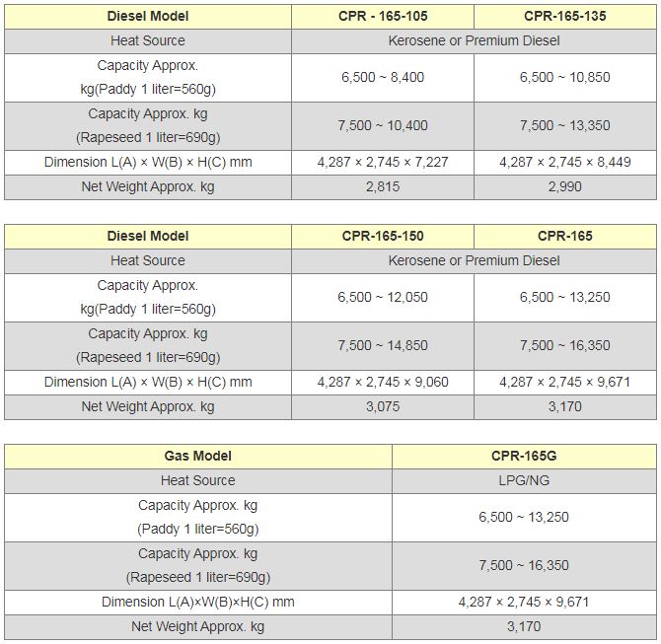Click the 7,500 ~ 10,400 rapeseed capacity
This screenshot has height=644, width=661.
coord(382,125)
